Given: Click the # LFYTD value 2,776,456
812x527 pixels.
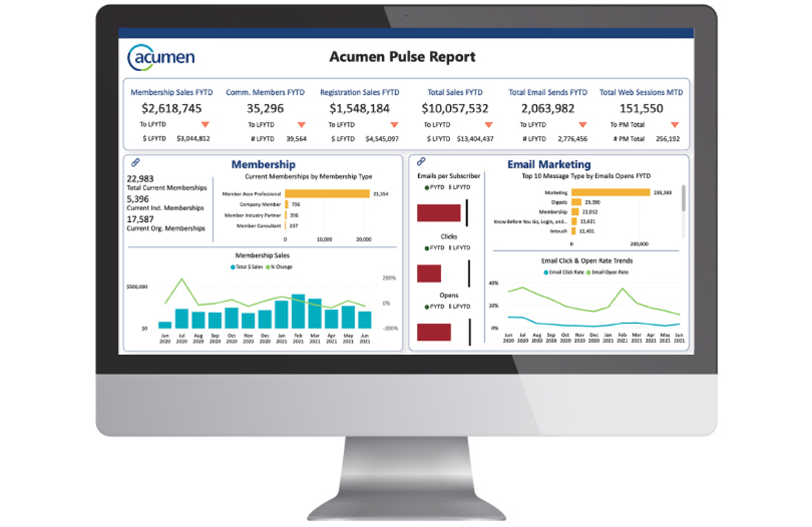Looking at the screenshot, I should coord(572,138).
